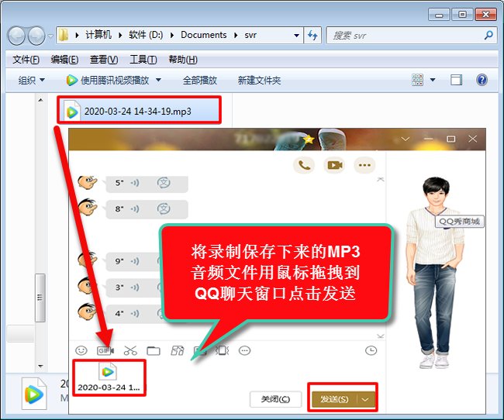Image resolution: width=504 pixels, height=420 pixels.
Task: Open the 查看(V) menu
Action: point(104,60)
